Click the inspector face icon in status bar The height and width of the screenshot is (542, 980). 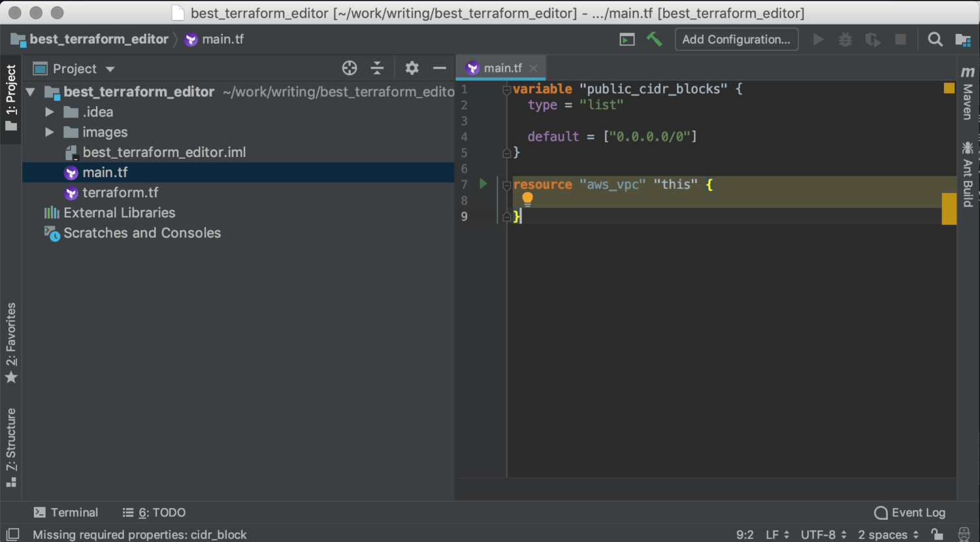(x=964, y=534)
